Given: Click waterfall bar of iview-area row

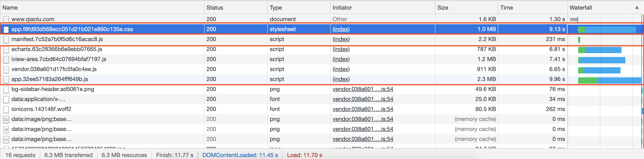Looking at the screenshot, I should click(x=601, y=60).
